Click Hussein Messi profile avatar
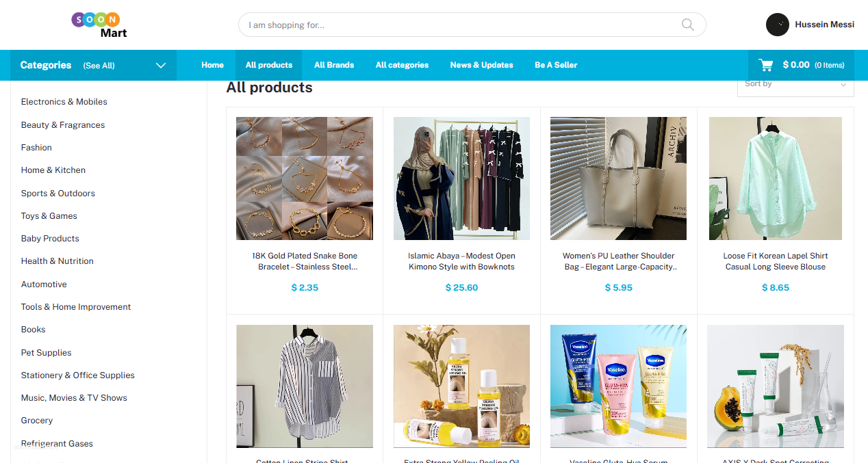This screenshot has height=463, width=868. coord(778,25)
